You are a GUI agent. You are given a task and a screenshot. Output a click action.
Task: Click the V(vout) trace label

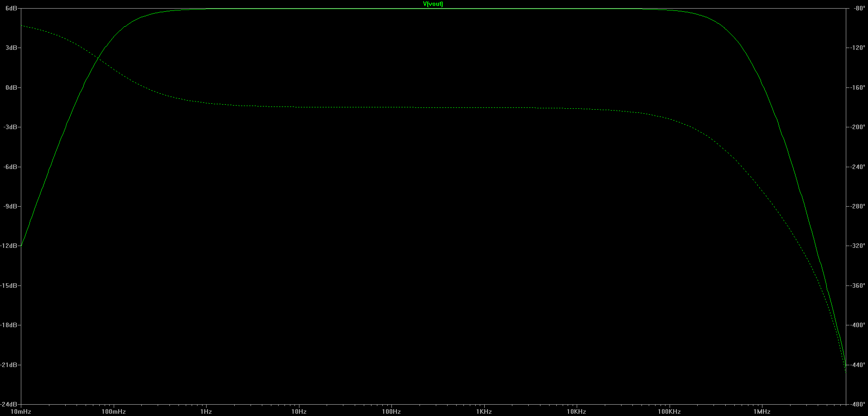(433, 4)
